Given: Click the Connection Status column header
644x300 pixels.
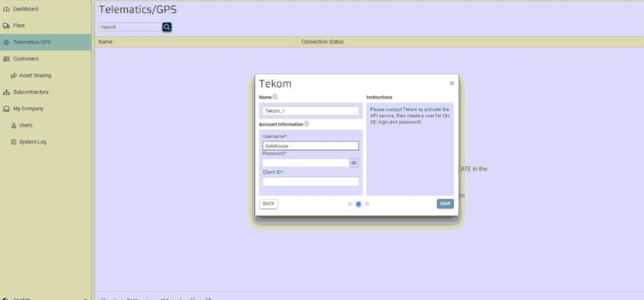Looking at the screenshot, I should tap(323, 42).
